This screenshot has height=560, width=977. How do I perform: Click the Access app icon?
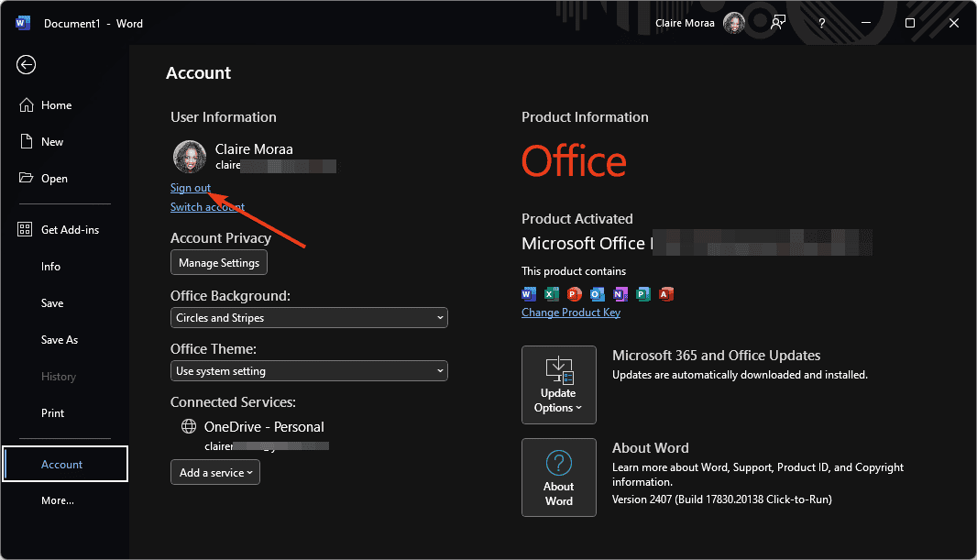pos(666,293)
